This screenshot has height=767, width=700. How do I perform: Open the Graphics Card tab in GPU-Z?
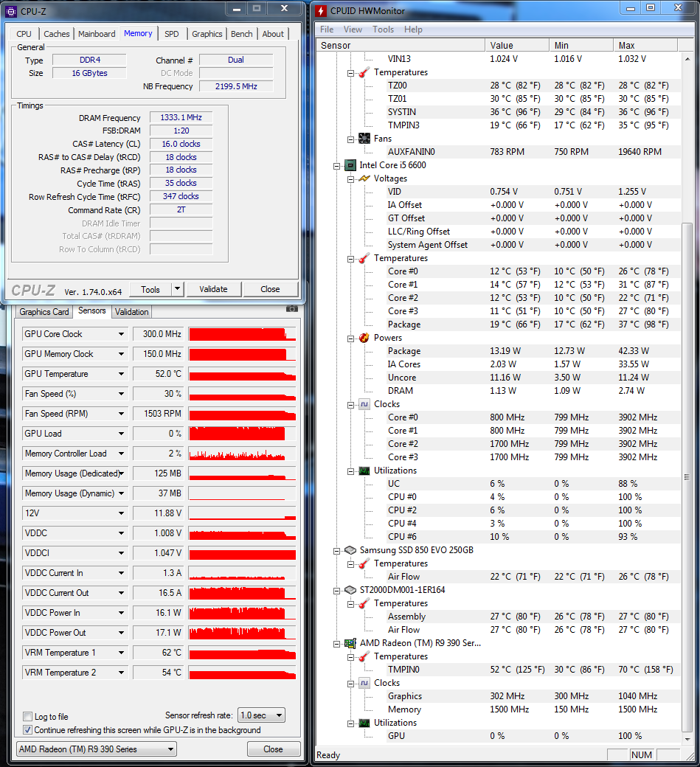click(x=44, y=311)
